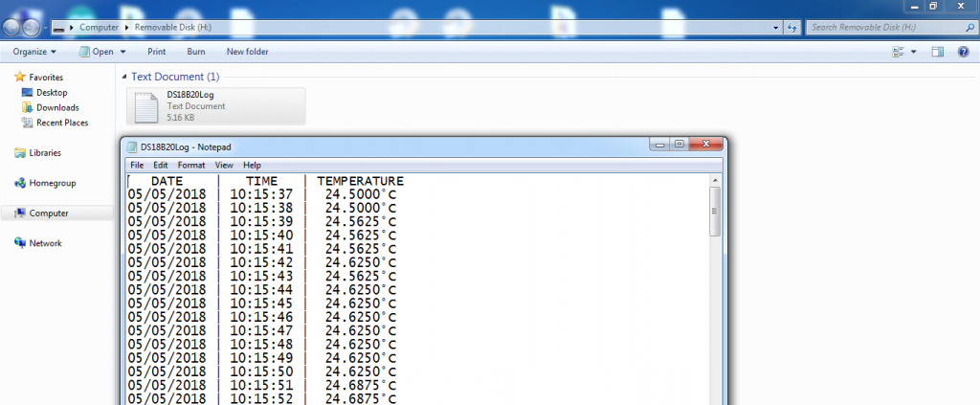Screen dimensions: 980x405
Task: Click the Downloads folder icon
Action: coord(27,107)
